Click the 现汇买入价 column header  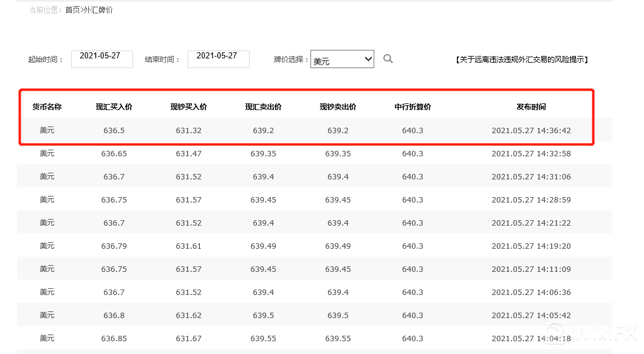click(x=114, y=107)
